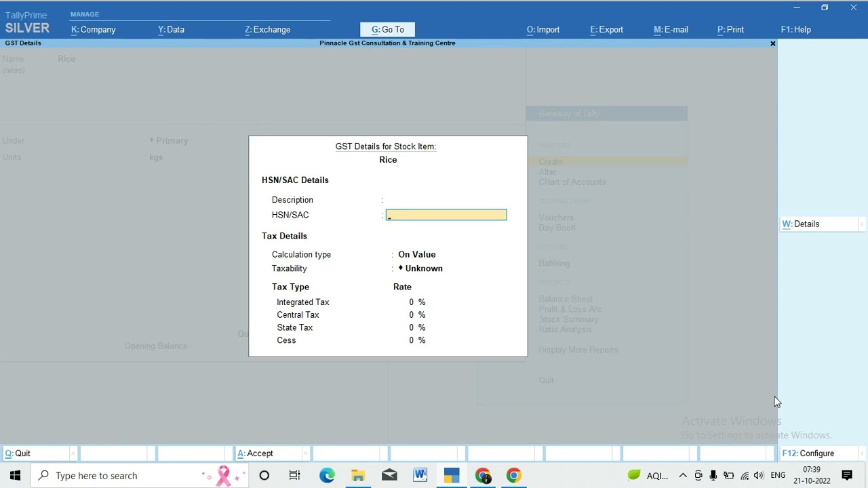Image resolution: width=868 pixels, height=488 pixels.
Task: Click the W: Details side button
Action: pos(818,224)
